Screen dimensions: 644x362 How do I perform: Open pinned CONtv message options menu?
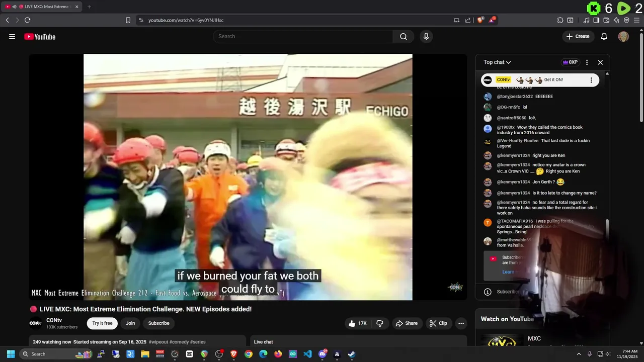point(591,80)
